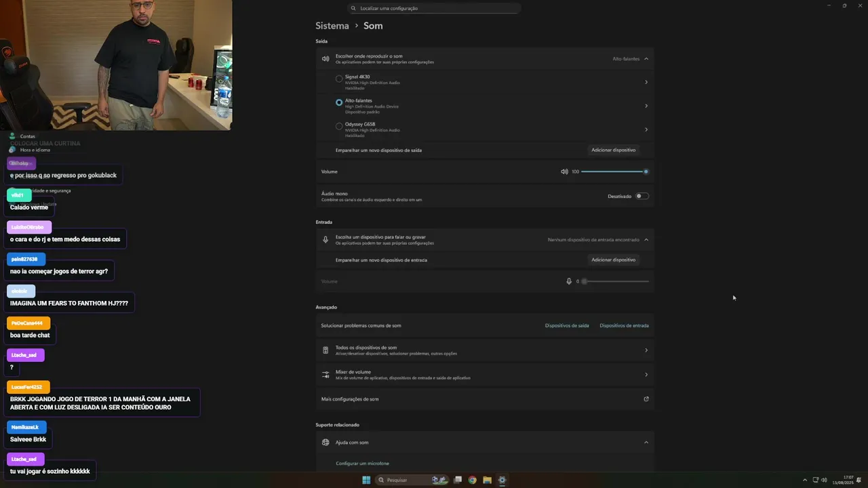Select the Signal 4K30 output device radio
This screenshot has height=488, width=868.
(x=339, y=79)
